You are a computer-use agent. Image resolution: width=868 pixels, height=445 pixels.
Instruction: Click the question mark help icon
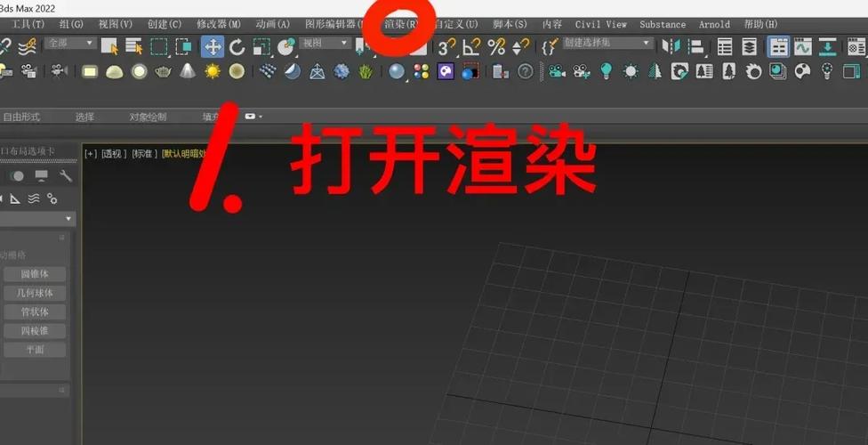525,71
